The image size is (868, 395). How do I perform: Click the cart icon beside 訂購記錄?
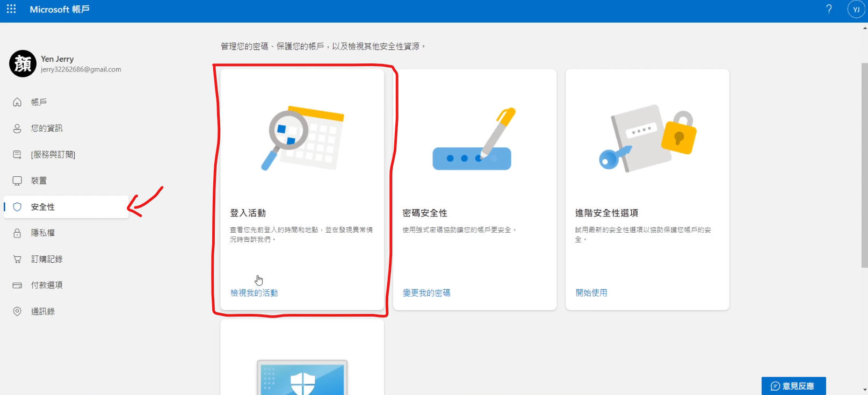[x=17, y=259]
